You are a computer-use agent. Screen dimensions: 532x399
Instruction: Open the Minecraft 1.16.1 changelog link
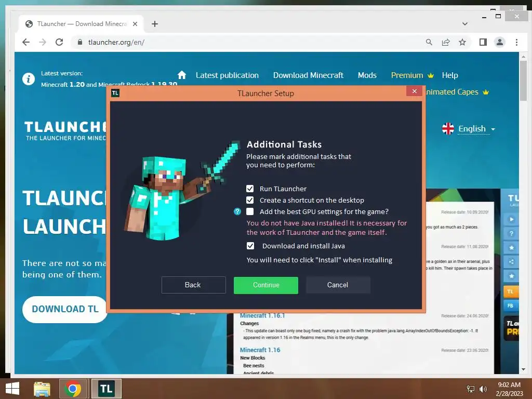pos(262,315)
